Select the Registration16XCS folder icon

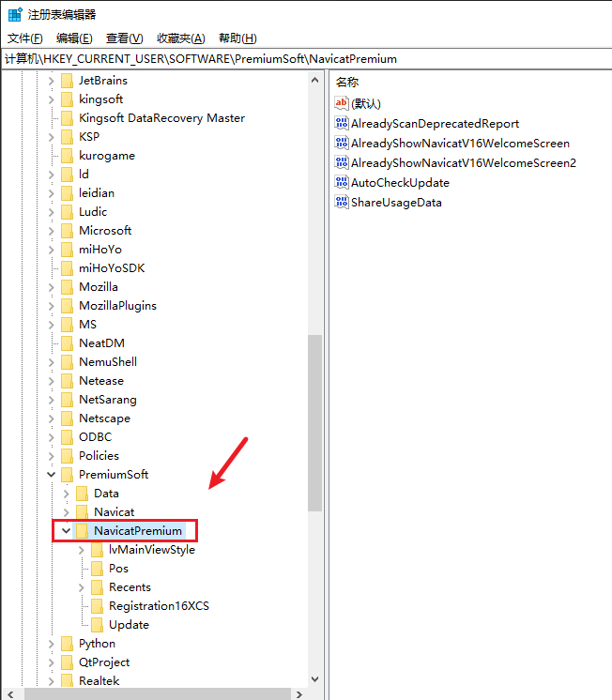[x=97, y=606]
